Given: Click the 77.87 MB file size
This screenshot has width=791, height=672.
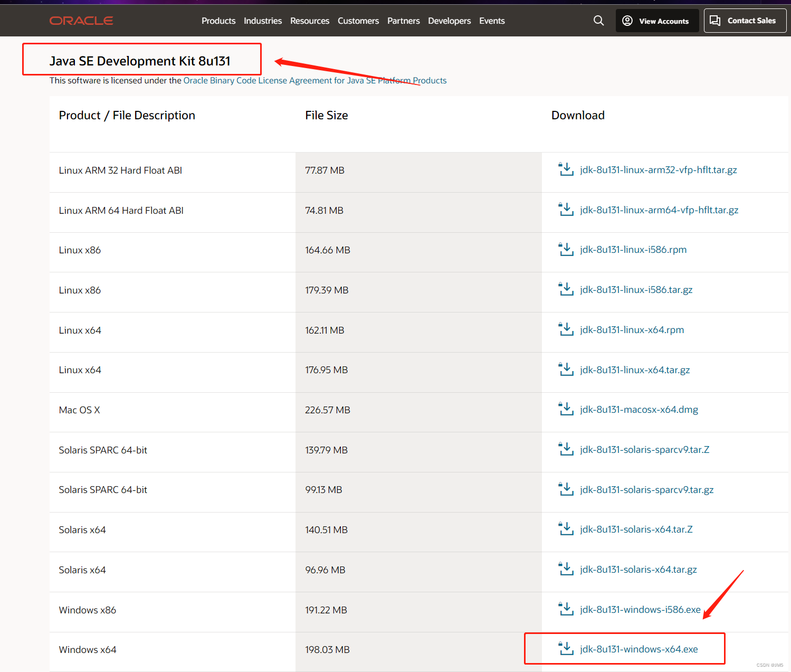Looking at the screenshot, I should pos(325,171).
